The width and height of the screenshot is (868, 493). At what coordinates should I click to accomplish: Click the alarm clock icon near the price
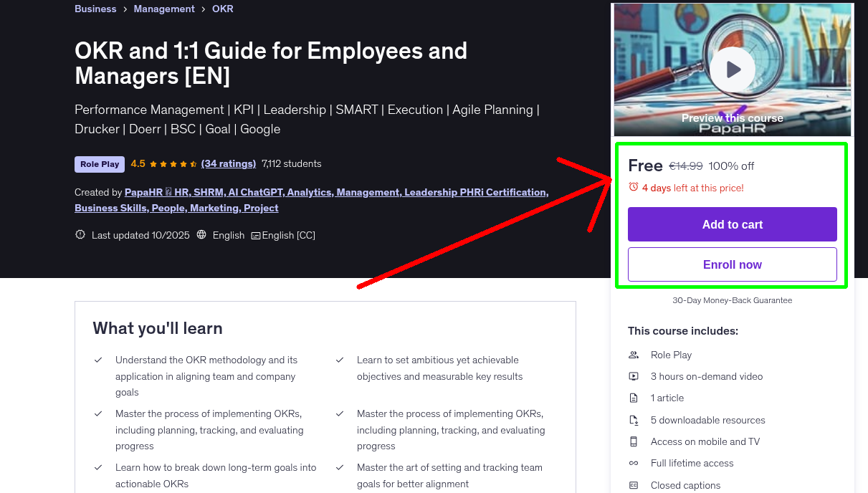tap(634, 187)
